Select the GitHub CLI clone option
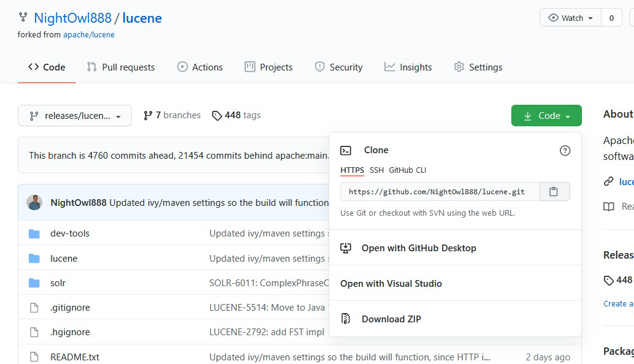This screenshot has width=634, height=364. [x=407, y=170]
